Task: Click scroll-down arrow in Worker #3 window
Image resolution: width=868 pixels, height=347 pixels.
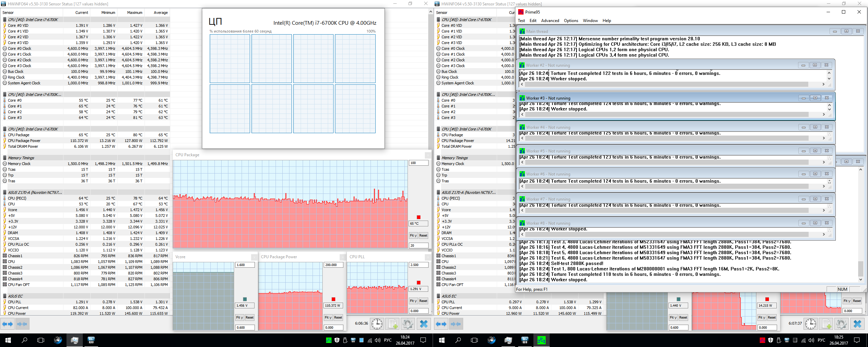Action: point(829,109)
